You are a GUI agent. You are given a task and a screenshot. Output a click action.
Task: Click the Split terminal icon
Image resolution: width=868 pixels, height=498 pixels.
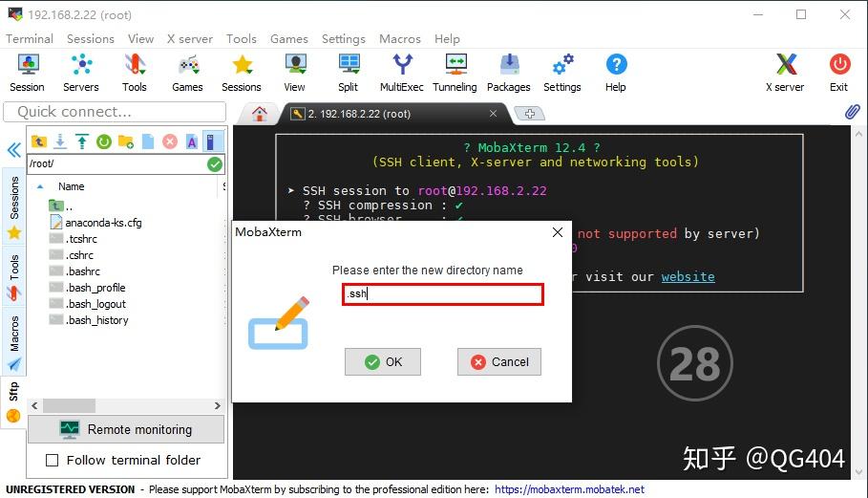click(x=348, y=73)
